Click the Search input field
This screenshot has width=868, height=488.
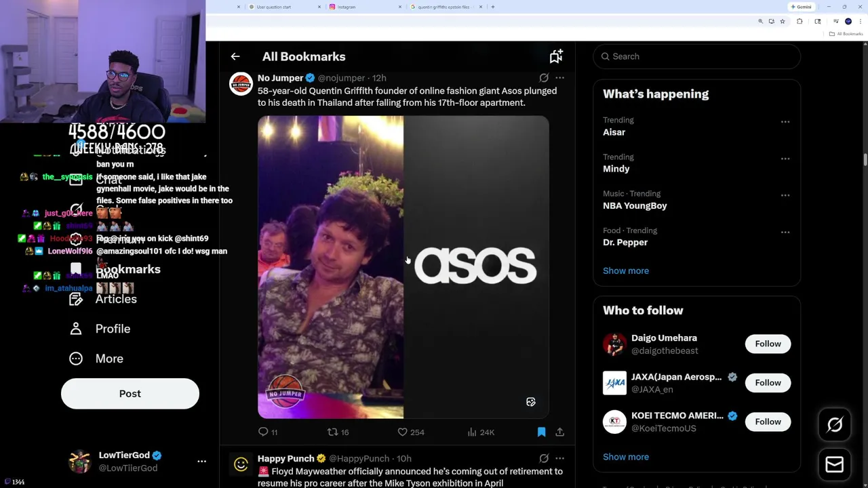[697, 56]
